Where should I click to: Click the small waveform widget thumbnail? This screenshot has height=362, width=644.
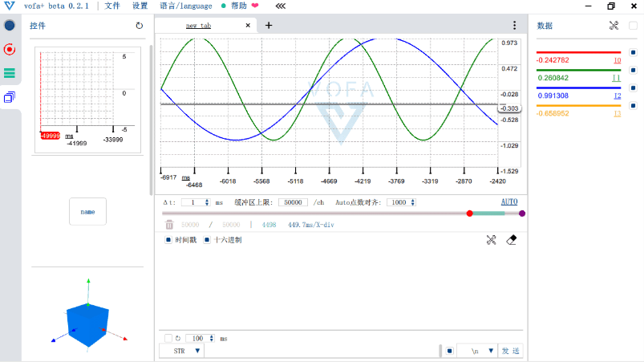tap(87, 100)
